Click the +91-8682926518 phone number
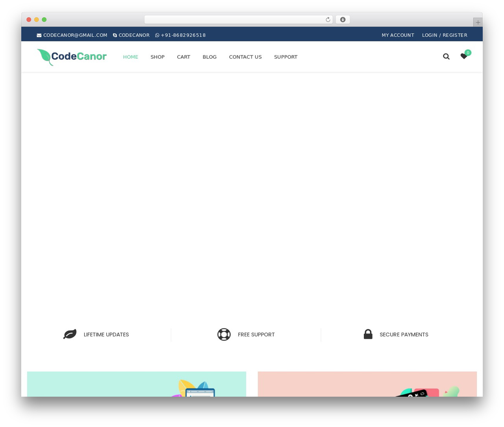This screenshot has height=427, width=504. tap(183, 35)
